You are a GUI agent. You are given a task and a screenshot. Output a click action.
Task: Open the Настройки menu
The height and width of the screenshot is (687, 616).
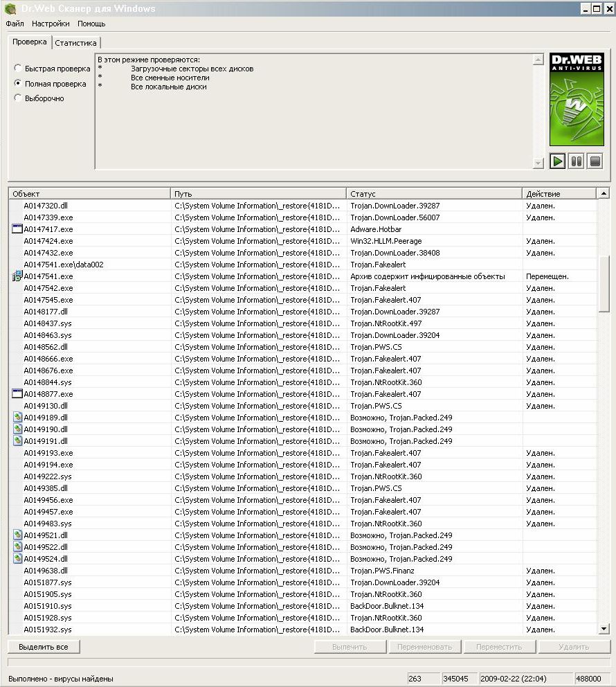point(51,24)
